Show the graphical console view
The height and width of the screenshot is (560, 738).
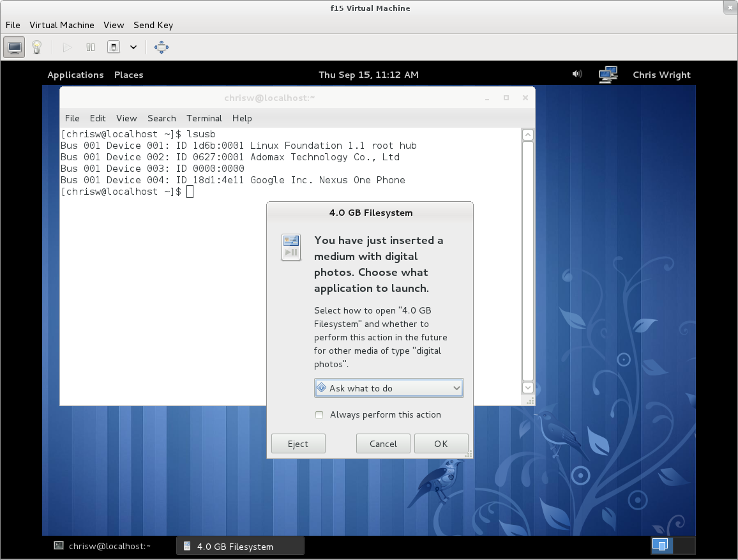tap(14, 47)
